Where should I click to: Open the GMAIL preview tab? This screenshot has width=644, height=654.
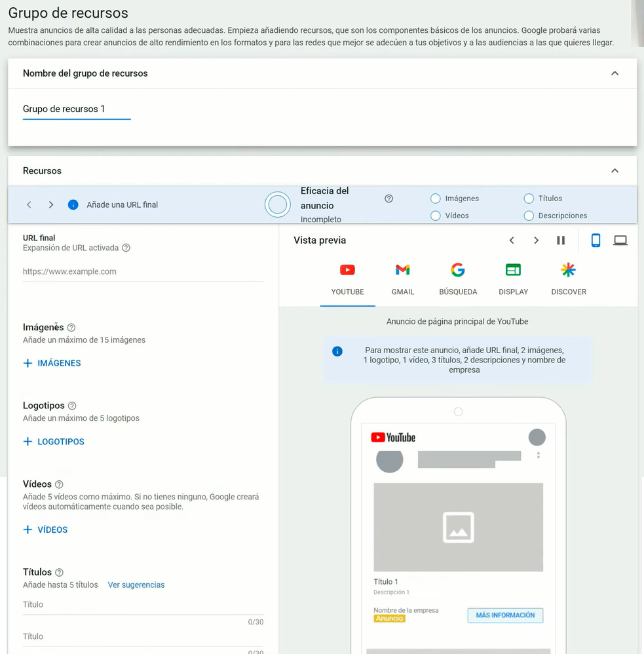(403, 279)
